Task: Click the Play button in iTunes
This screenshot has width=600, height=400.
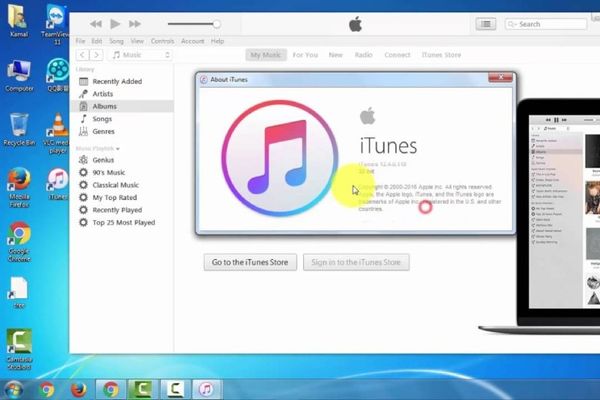Action: point(116,23)
